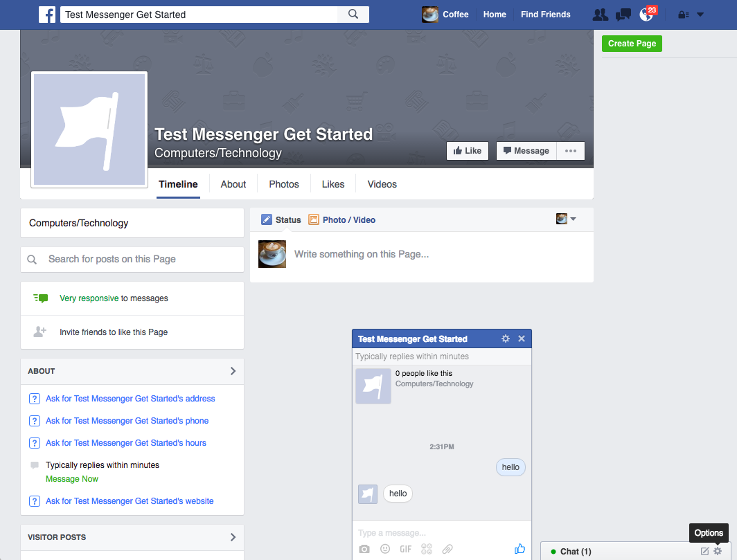
Task: Click the page avatar beside the hello reply
Action: [x=368, y=494]
